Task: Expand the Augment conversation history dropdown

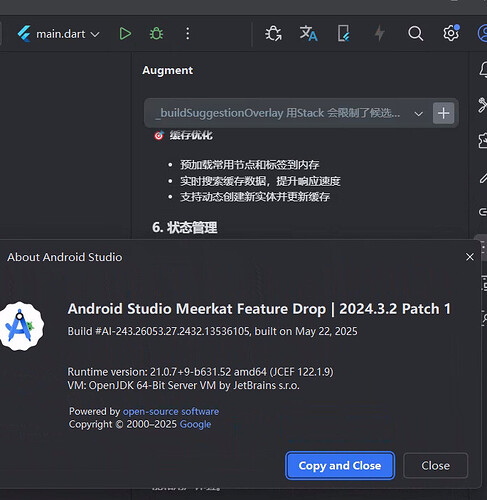Action: [418, 114]
